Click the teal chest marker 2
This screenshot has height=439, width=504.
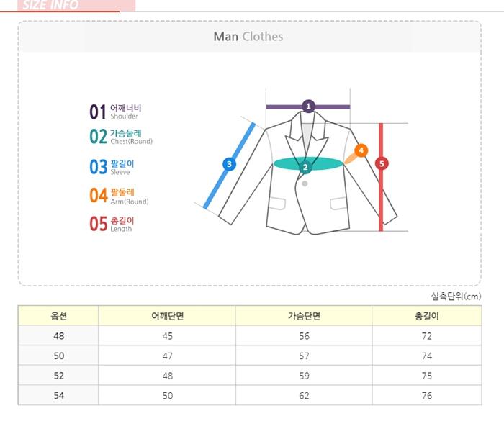[305, 167]
